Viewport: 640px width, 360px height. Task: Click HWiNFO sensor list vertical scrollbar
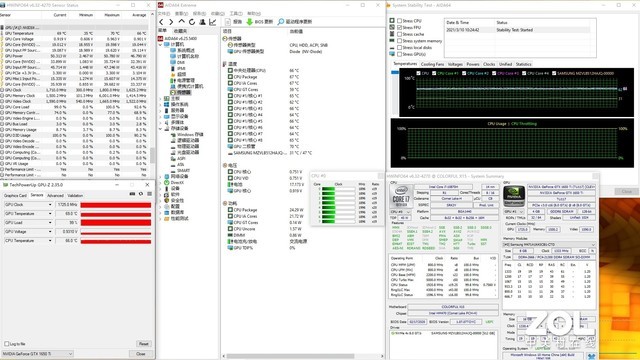153,156
